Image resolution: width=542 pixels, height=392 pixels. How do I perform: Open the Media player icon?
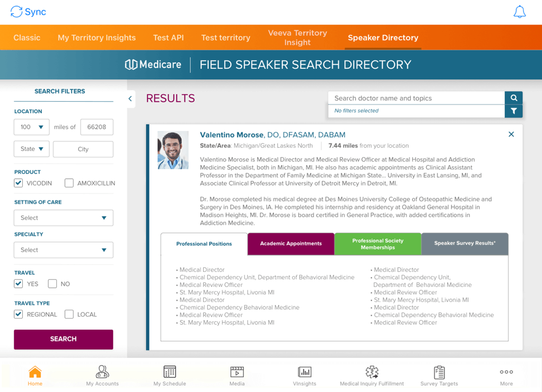point(237,372)
